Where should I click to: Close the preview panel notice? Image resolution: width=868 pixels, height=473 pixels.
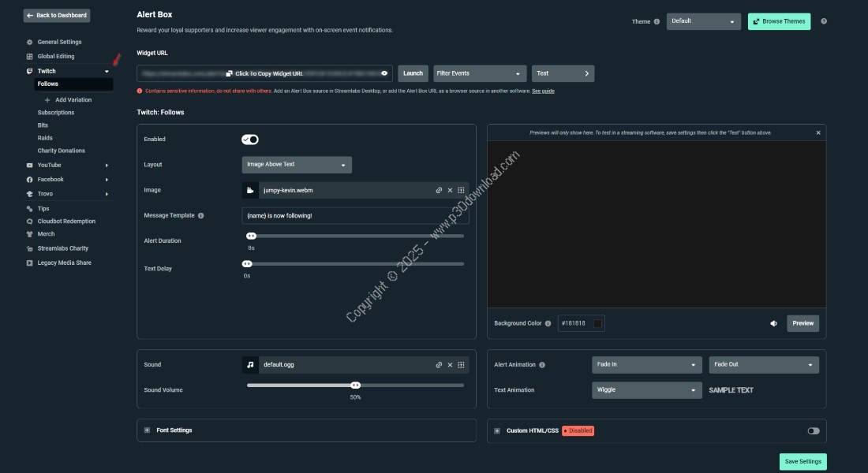point(818,132)
